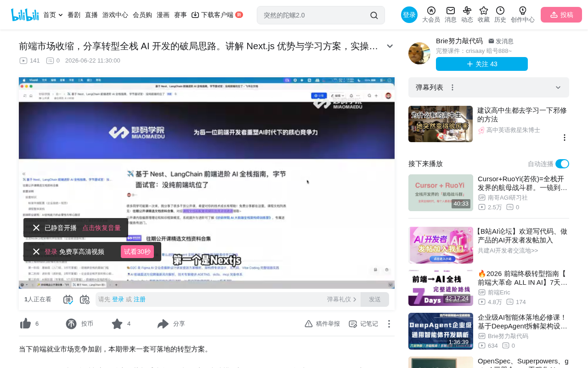Expand the 弹幕列表 panel chevron
This screenshot has width=588, height=368.
[x=558, y=87]
